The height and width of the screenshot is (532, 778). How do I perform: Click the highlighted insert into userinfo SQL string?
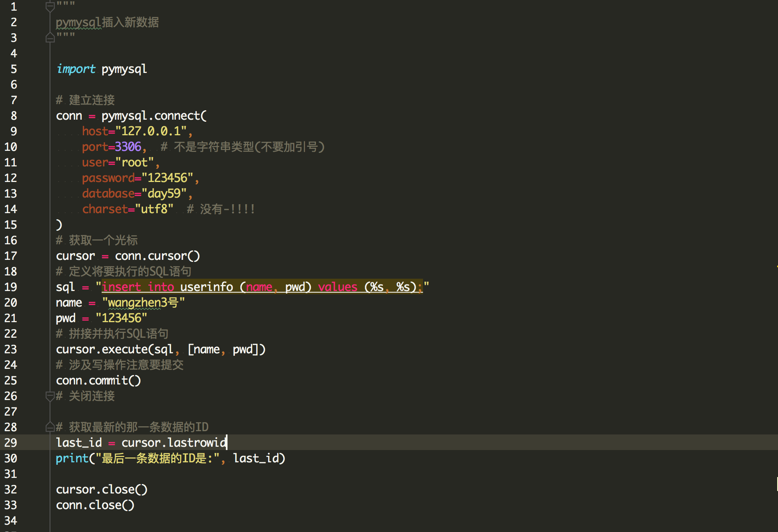point(262,287)
